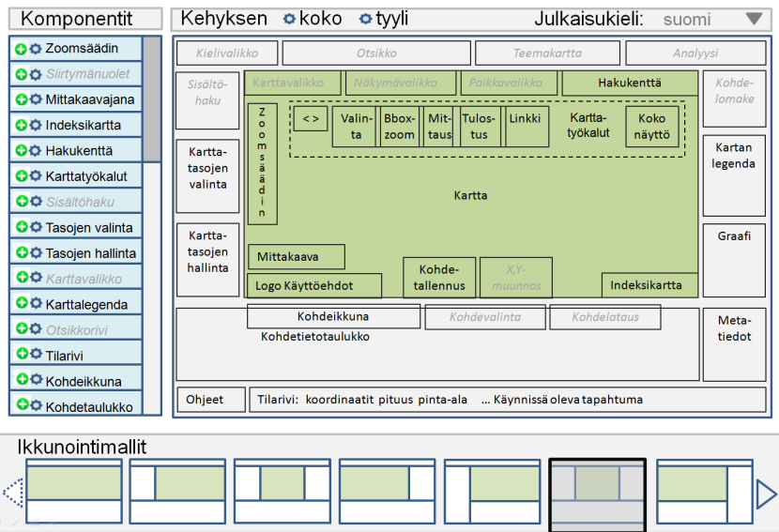The width and height of the screenshot is (779, 532).
Task: Open frame koko settings gear
Action: click(289, 19)
